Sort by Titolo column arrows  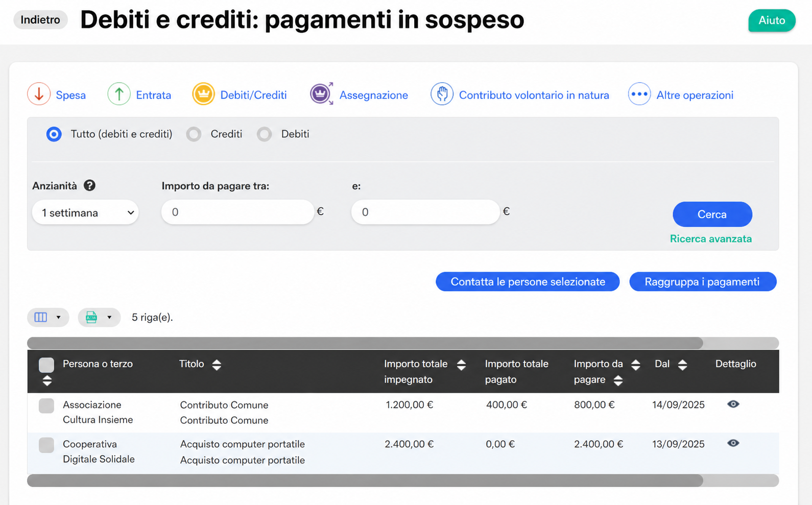(217, 365)
